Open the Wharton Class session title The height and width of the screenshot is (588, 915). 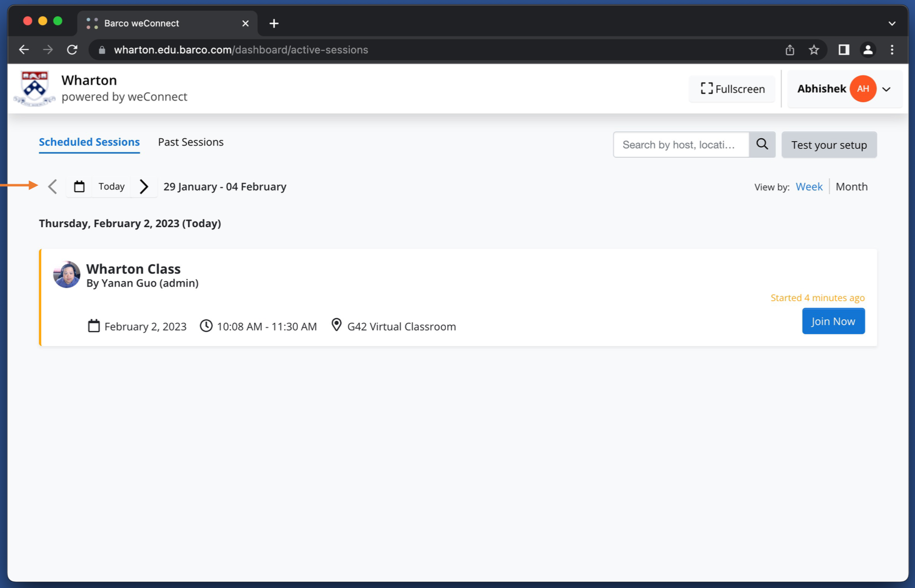point(134,269)
